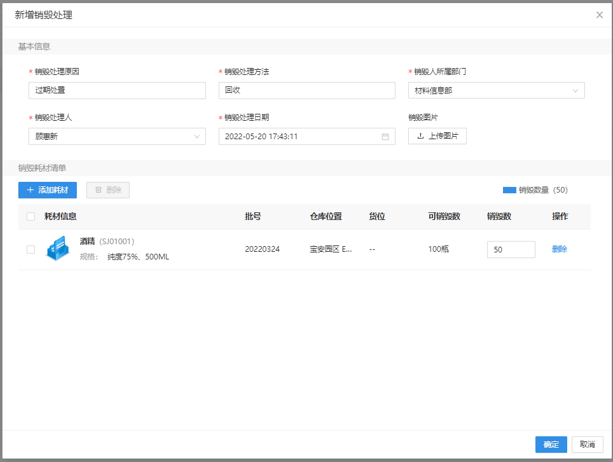
Task: Click the 销毁数 column header
Action: tap(499, 217)
